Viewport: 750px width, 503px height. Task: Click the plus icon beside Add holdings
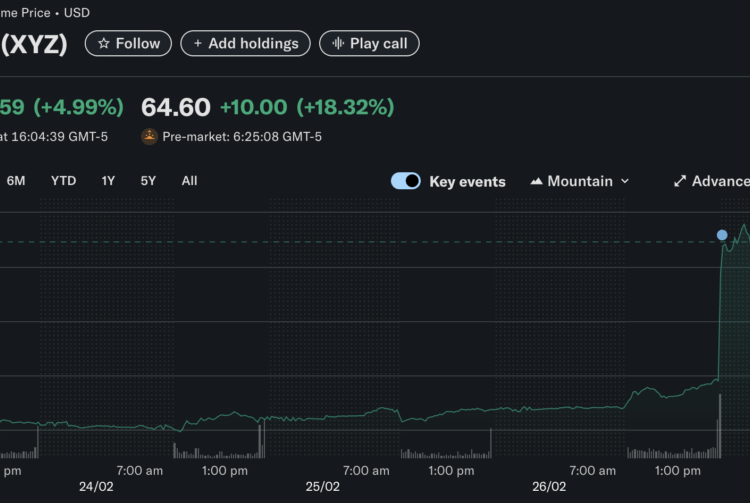[198, 43]
